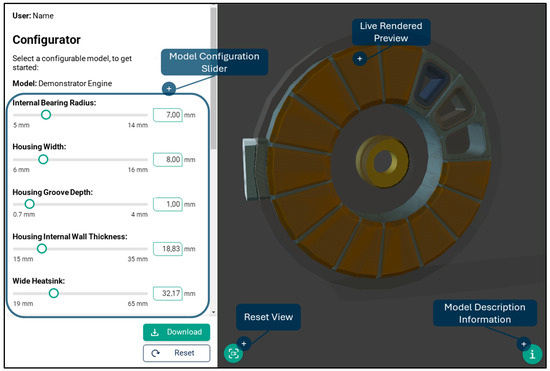The height and width of the screenshot is (371, 550).
Task: Click the Download button
Action: tap(176, 332)
